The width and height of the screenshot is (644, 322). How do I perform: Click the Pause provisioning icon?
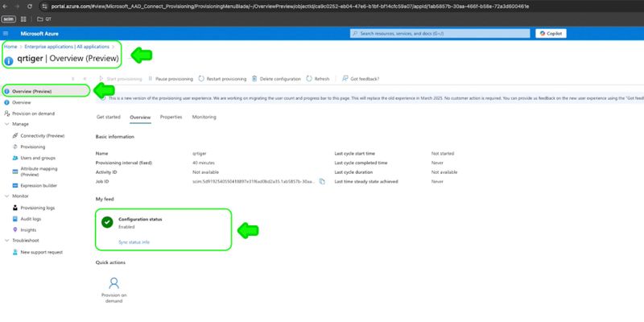pyautogui.click(x=151, y=78)
